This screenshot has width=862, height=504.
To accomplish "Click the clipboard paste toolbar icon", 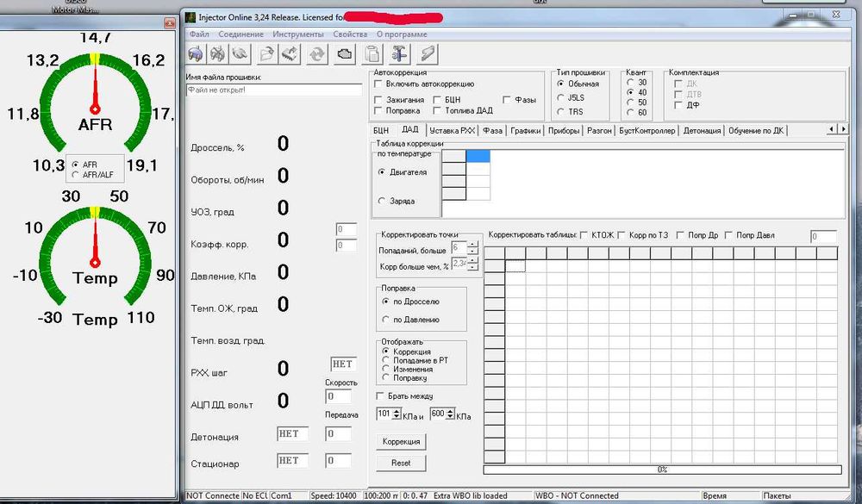I will tap(372, 54).
